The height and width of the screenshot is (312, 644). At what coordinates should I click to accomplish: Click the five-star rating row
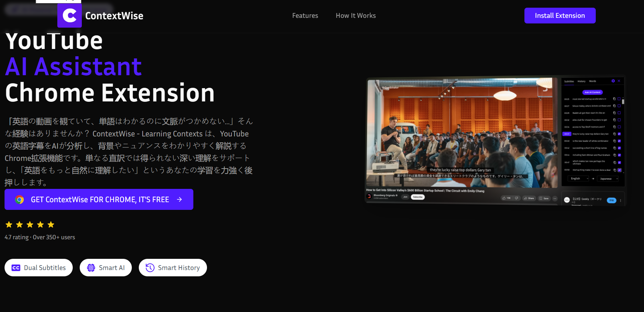point(30,225)
